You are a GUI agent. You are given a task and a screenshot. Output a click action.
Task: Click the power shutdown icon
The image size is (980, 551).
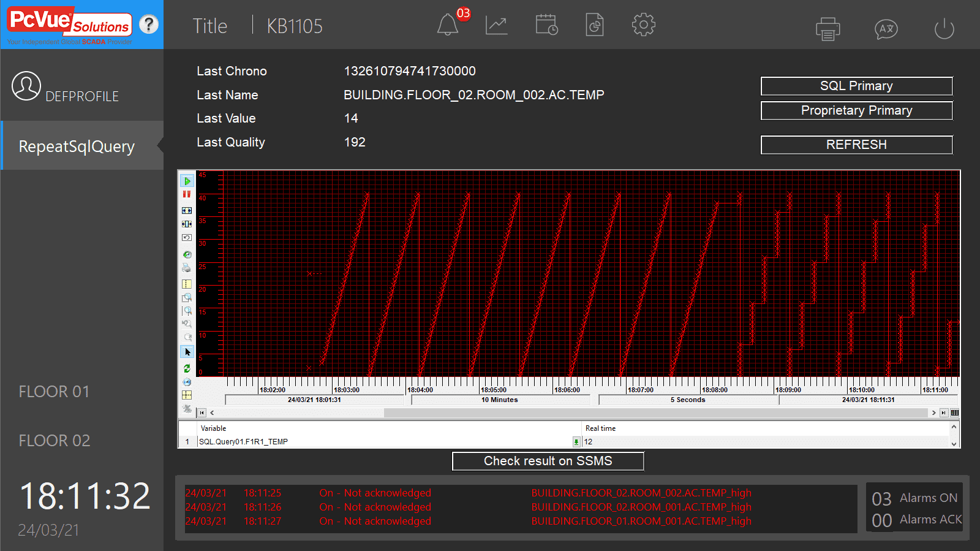tap(944, 29)
